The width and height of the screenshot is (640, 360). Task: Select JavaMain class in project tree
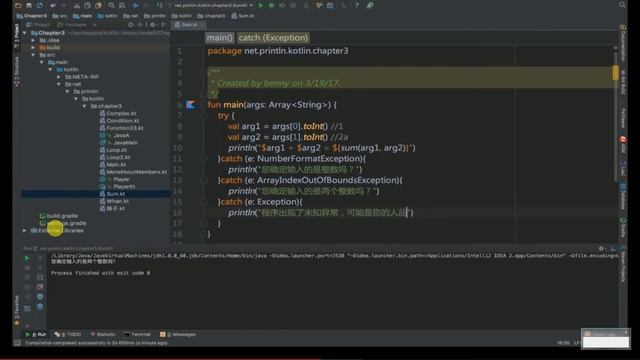point(119,143)
